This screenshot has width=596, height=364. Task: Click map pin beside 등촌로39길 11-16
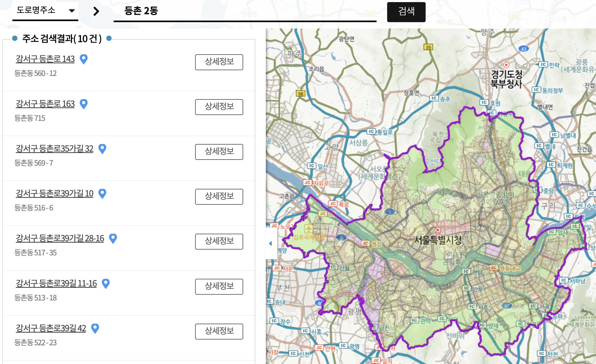coord(106,284)
